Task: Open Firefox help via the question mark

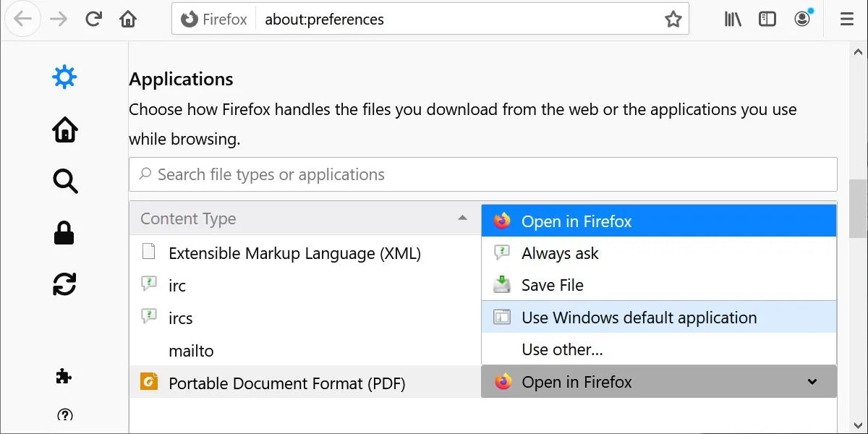Action: point(65,416)
